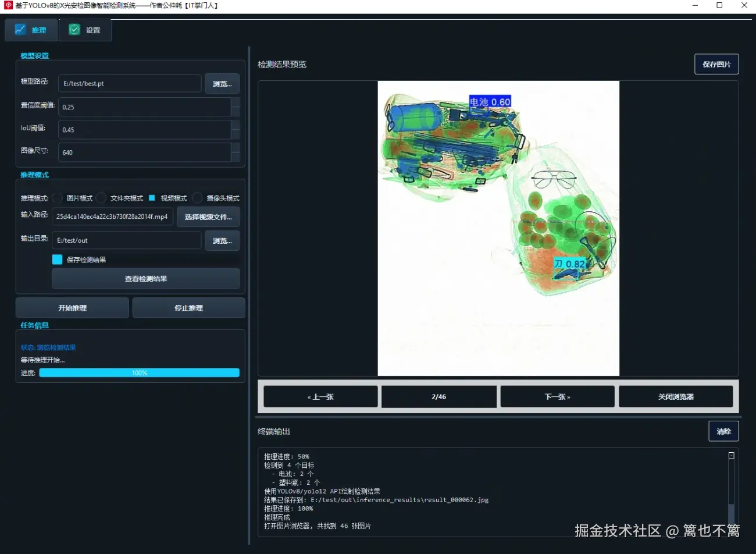
Task: Click the 状态: 浏览检测结果 status text
Action: 48,347
